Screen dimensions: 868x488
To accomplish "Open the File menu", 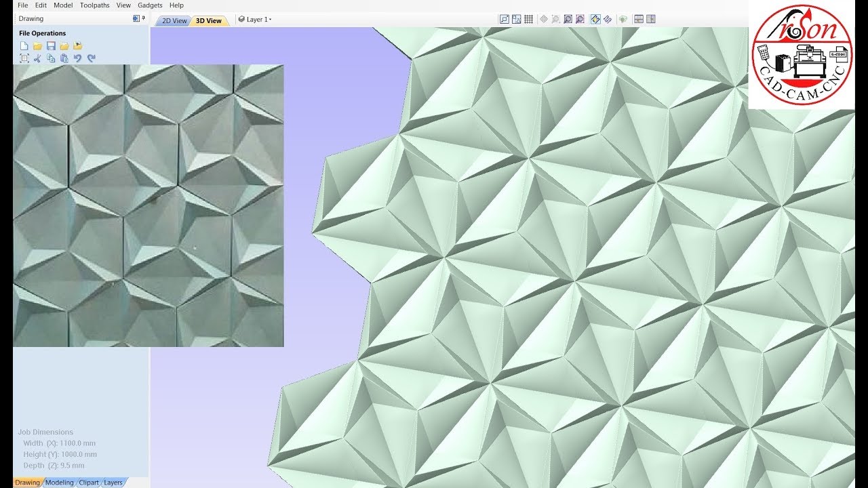I will point(23,5).
